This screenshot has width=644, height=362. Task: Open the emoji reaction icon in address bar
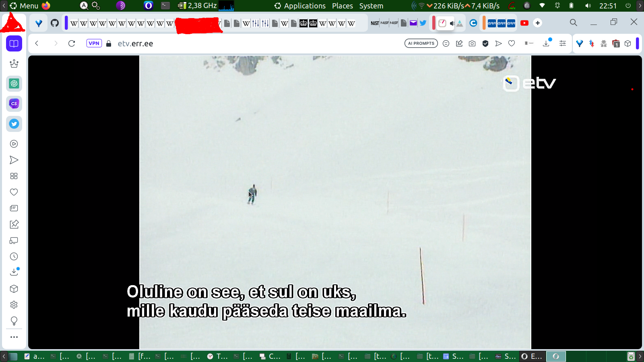(446, 43)
